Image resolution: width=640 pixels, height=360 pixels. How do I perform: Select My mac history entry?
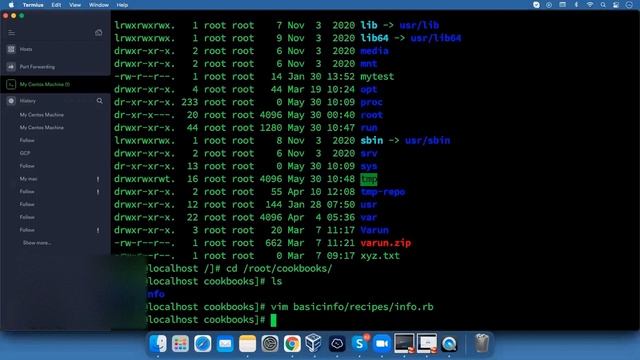(x=29, y=179)
